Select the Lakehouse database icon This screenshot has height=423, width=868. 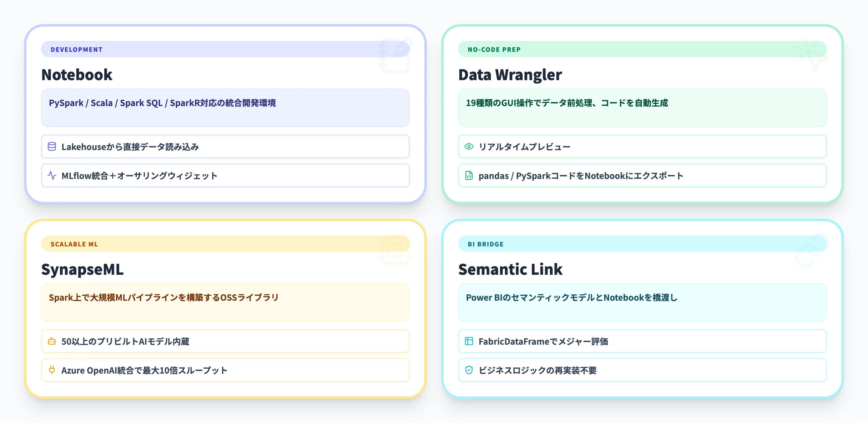(x=52, y=147)
